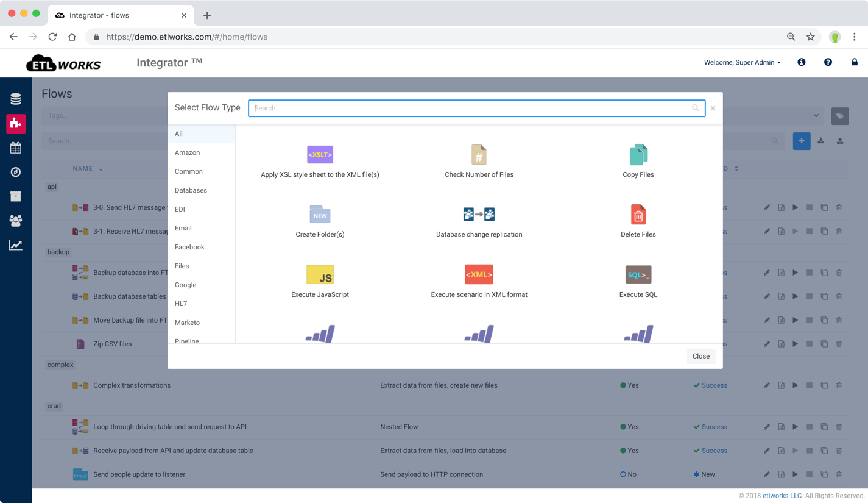
Task: Open a new browser tab
Action: pyautogui.click(x=207, y=15)
